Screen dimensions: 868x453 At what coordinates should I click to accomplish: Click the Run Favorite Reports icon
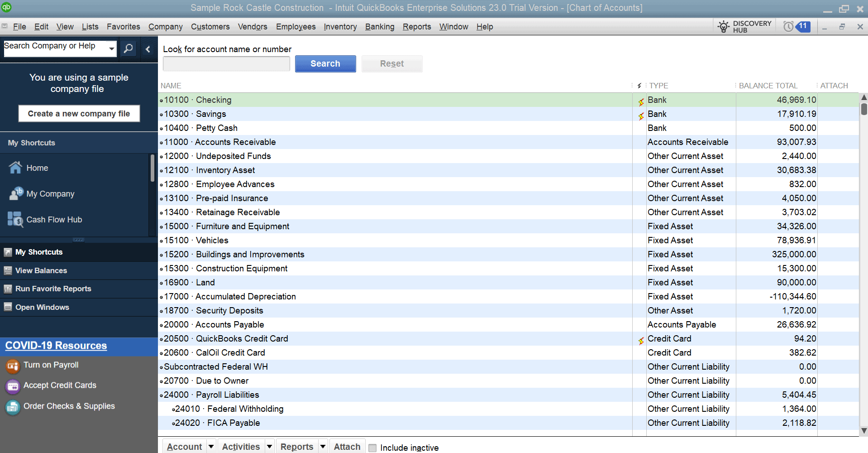point(8,289)
